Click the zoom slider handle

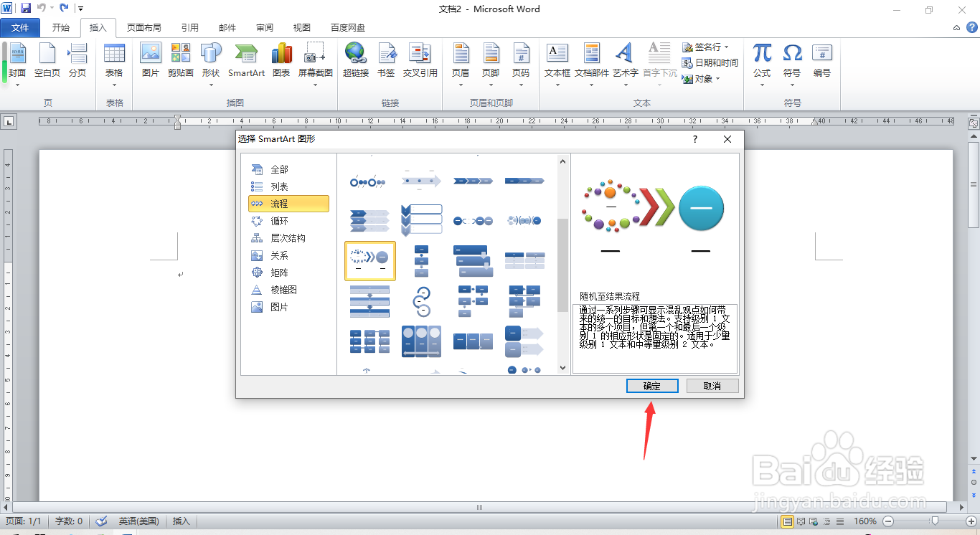pyautogui.click(x=934, y=521)
